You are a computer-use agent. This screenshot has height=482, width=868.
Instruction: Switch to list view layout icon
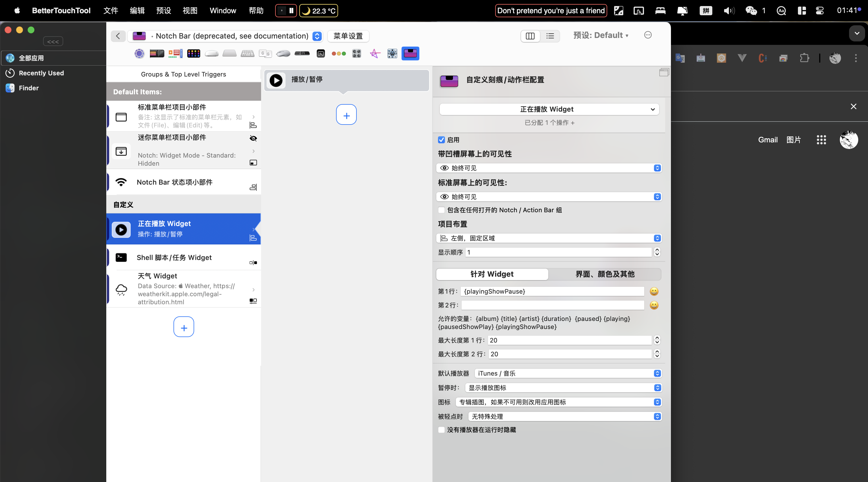click(x=550, y=36)
